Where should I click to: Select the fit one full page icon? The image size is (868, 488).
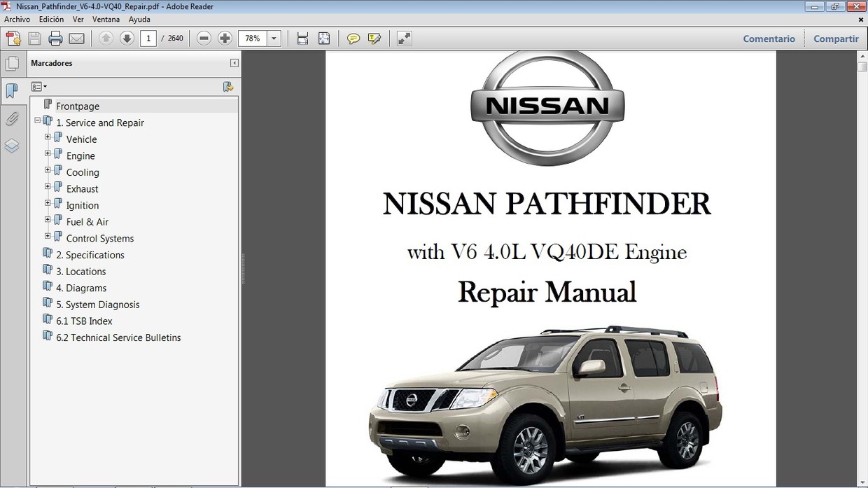click(324, 39)
